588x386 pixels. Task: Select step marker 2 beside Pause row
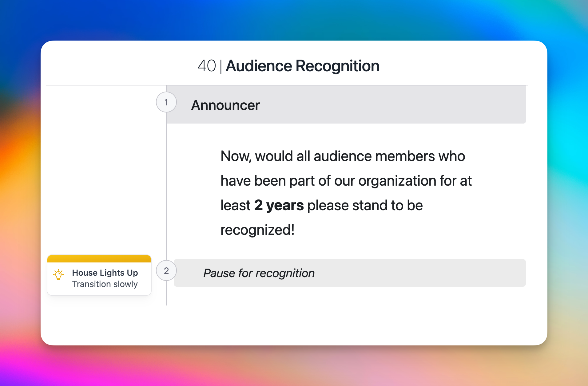pyautogui.click(x=166, y=271)
